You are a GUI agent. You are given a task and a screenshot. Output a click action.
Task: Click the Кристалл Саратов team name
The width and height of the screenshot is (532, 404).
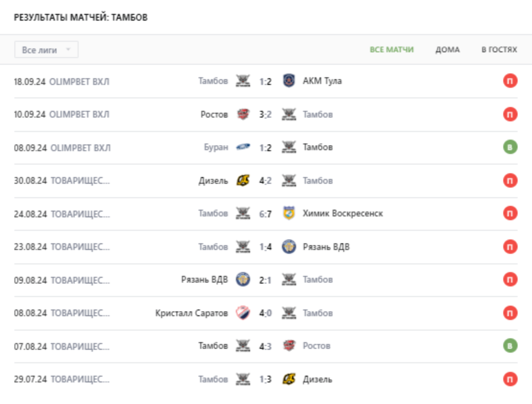pyautogui.click(x=191, y=313)
